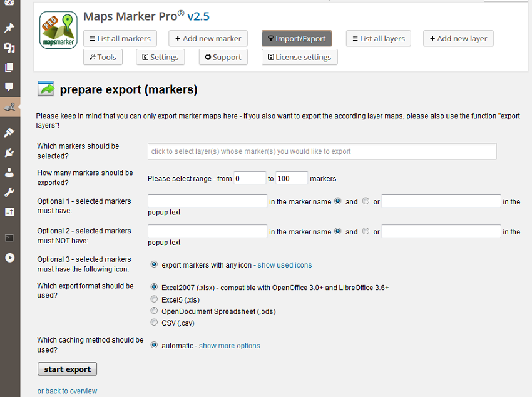Focus the range 'to' field showing 100
Image resolution: width=532 pixels, height=397 pixels.
click(292, 178)
